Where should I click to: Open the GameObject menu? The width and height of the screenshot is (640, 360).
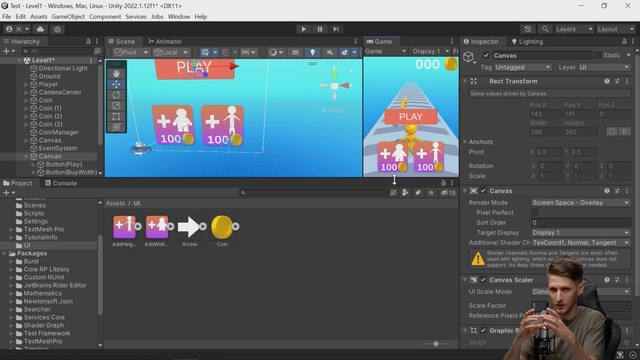tap(68, 17)
